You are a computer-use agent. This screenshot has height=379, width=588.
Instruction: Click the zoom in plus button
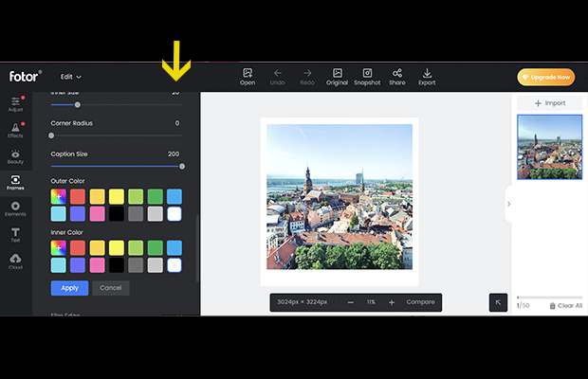pyautogui.click(x=392, y=302)
